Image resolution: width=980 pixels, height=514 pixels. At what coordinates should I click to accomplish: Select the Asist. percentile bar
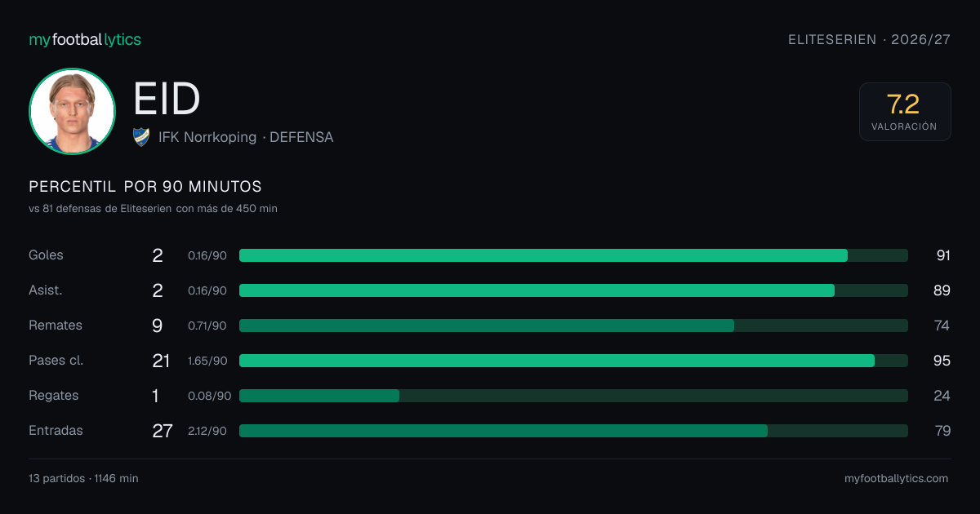573,290
